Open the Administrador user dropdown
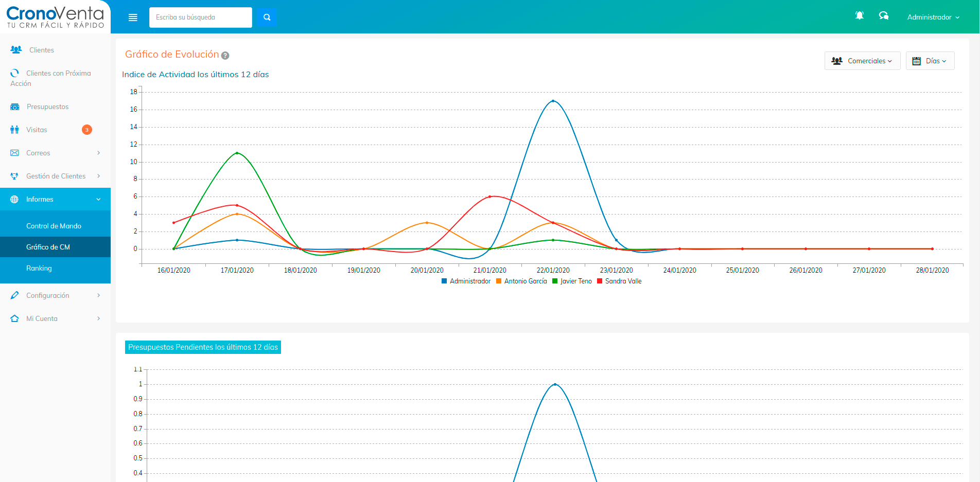The width and height of the screenshot is (980, 482). click(x=933, y=17)
